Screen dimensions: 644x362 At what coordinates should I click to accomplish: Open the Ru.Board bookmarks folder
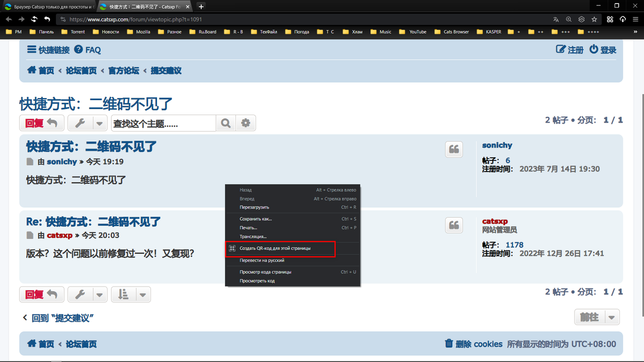click(203, 32)
